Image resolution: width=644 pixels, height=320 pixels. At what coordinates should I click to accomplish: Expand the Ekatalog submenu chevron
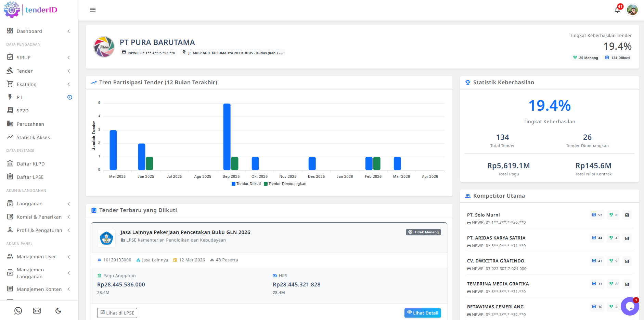point(69,84)
